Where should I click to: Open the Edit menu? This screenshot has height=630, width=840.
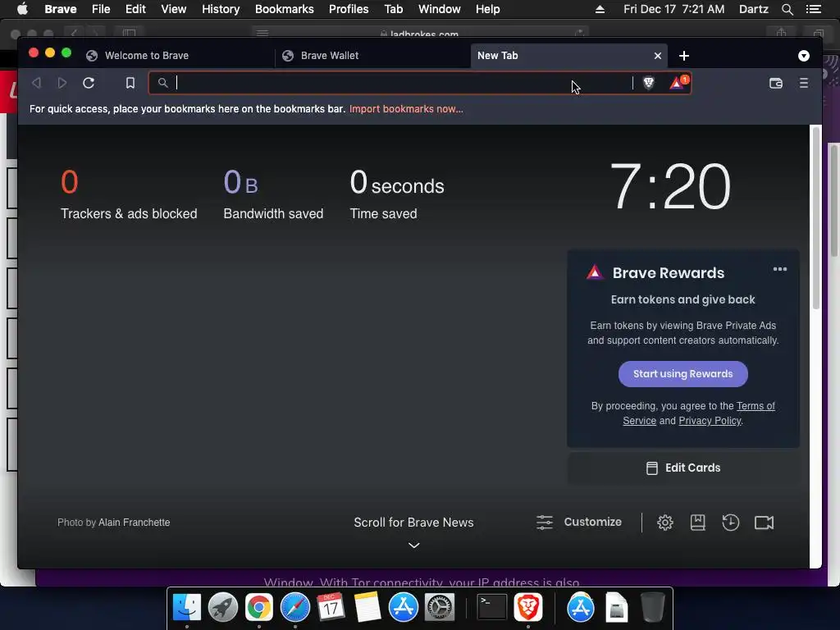point(135,9)
